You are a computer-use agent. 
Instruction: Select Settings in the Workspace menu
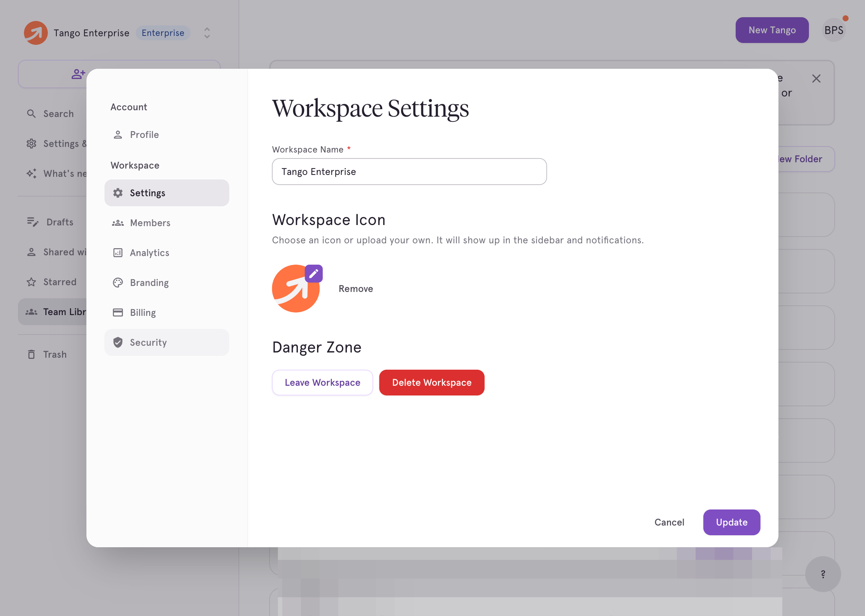tap(166, 193)
